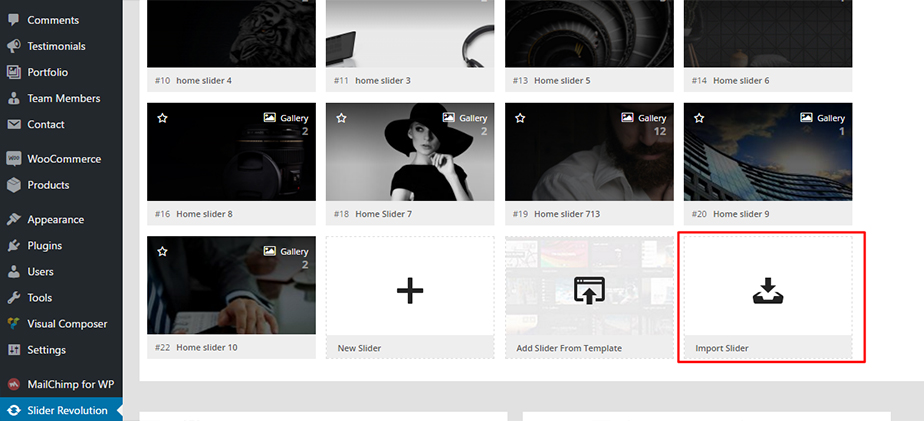The height and width of the screenshot is (421, 924).
Task: Click the Slider Revolution refresh icon in sidebar
Action: click(x=14, y=410)
